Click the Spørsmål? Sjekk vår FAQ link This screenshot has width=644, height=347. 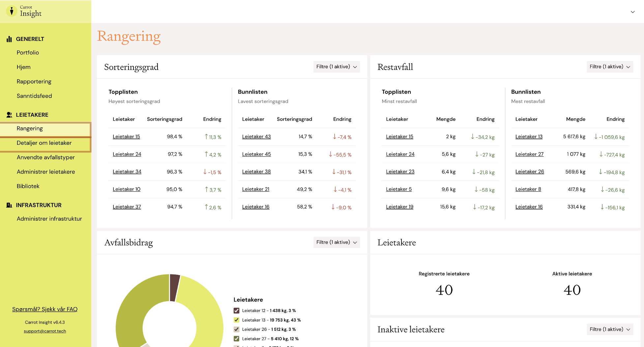(45, 309)
